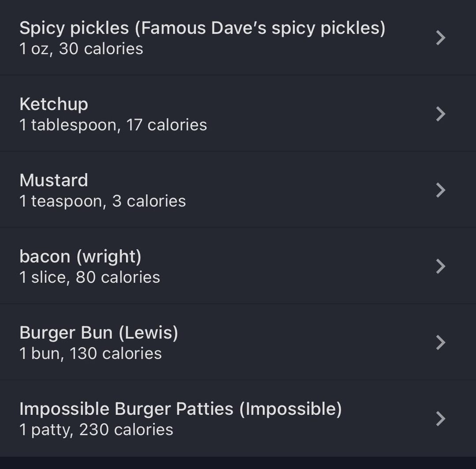This screenshot has width=476, height=469.
Task: Click '1 tablespoon, 17 calories' serving text
Action: click(113, 125)
